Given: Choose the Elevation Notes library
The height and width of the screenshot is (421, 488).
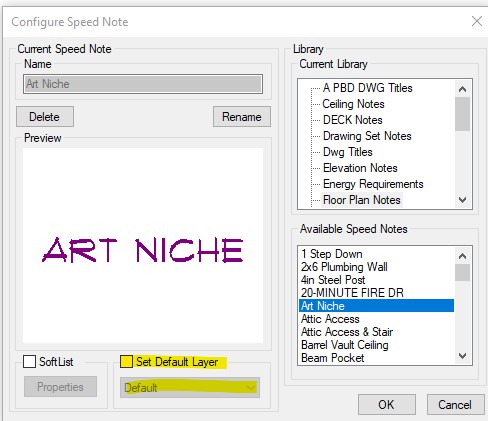Looking at the screenshot, I should [360, 168].
